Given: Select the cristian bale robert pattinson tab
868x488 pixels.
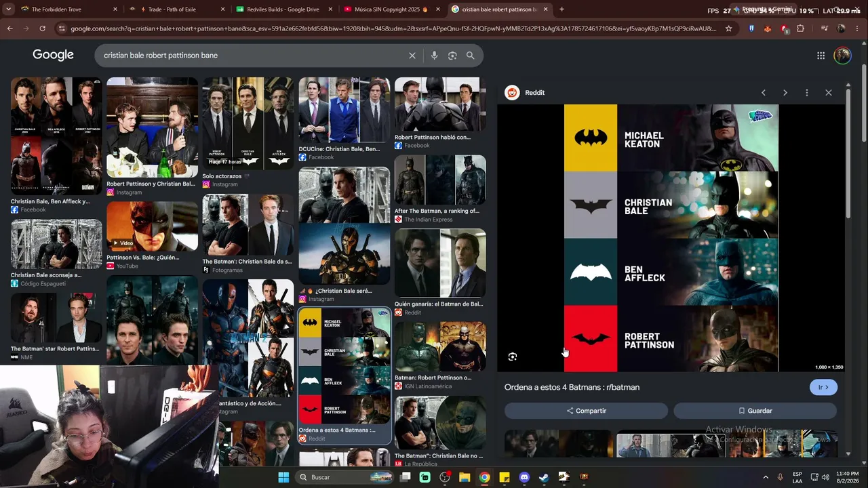Looking at the screenshot, I should pyautogui.click(x=499, y=9).
